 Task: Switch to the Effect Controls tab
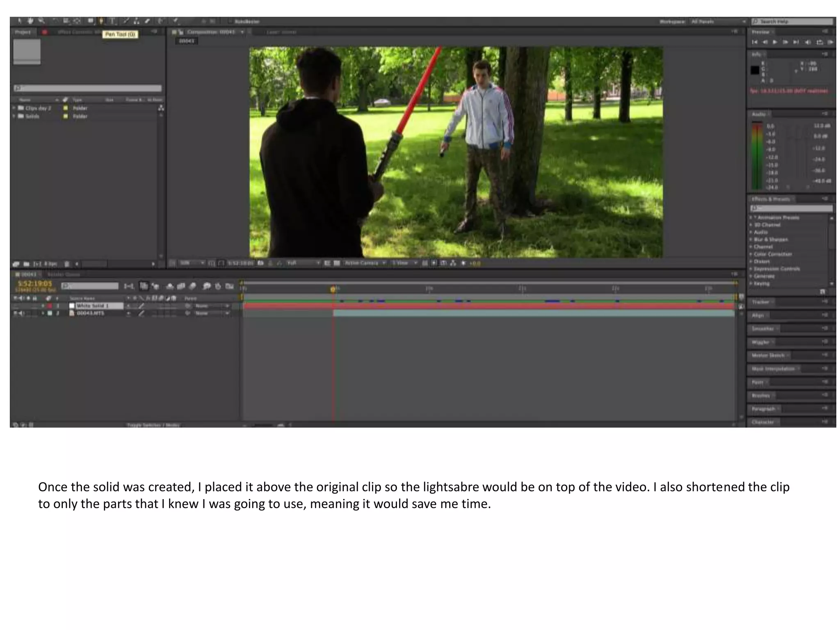[x=79, y=32]
